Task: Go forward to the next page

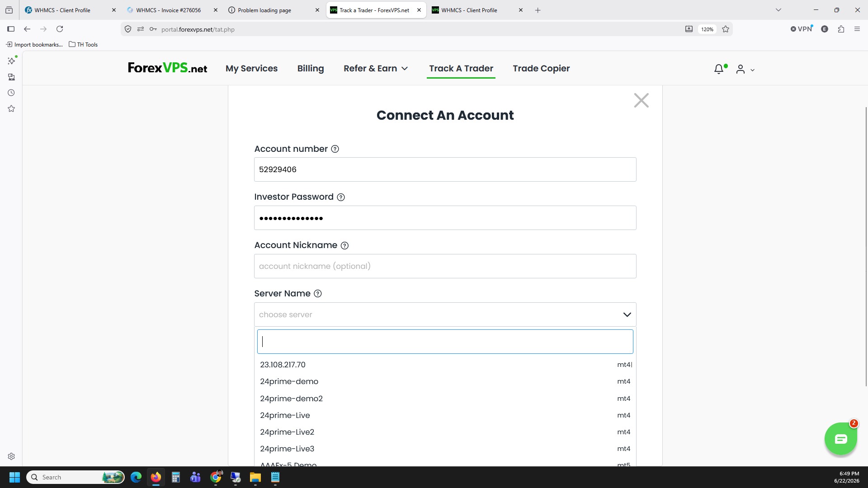Action: 43,29
